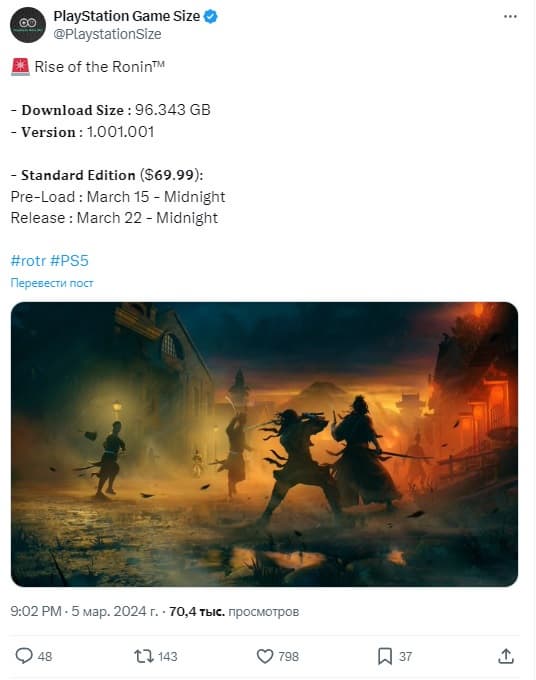Open the #rotr hashtag
This screenshot has height=680, width=536.
tap(28, 261)
